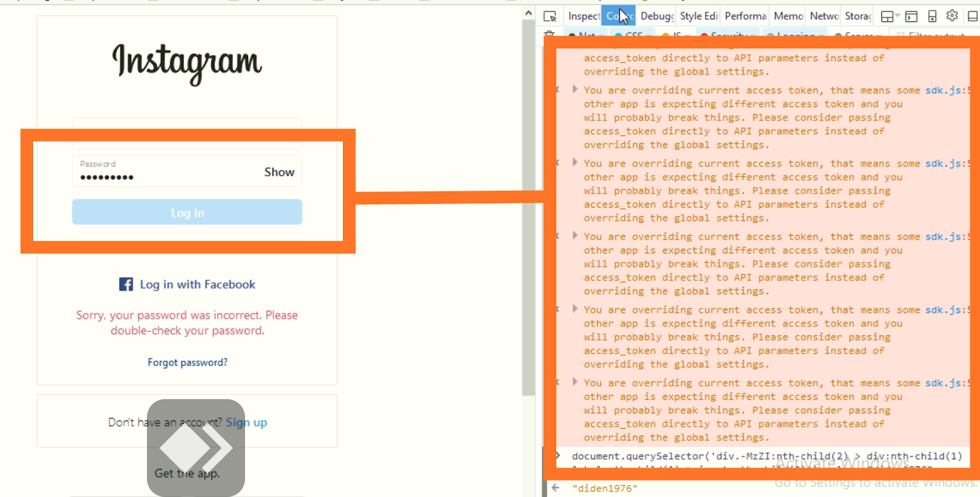Open the Debugger tab
The width and height of the screenshot is (980, 497).
coord(657,16)
